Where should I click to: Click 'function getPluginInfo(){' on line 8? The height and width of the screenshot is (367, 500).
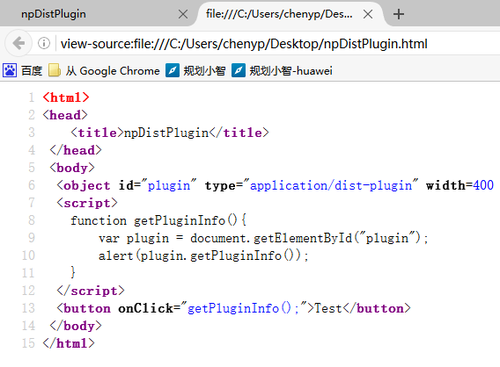(159, 220)
